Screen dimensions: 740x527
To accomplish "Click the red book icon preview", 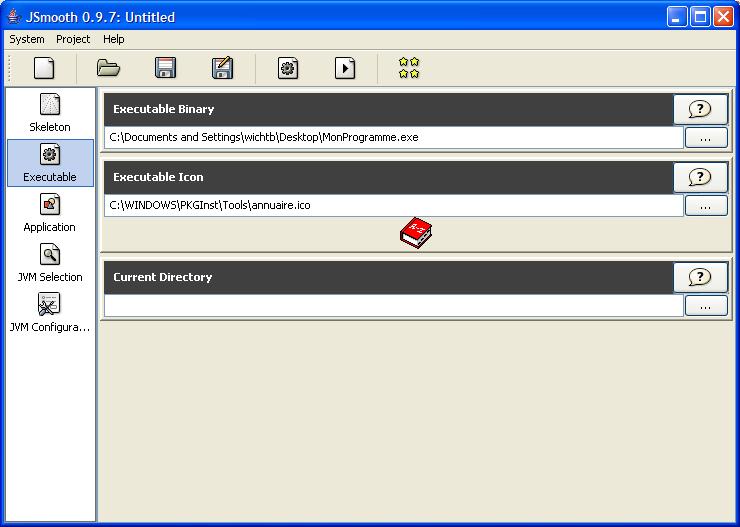I will tap(415, 234).
